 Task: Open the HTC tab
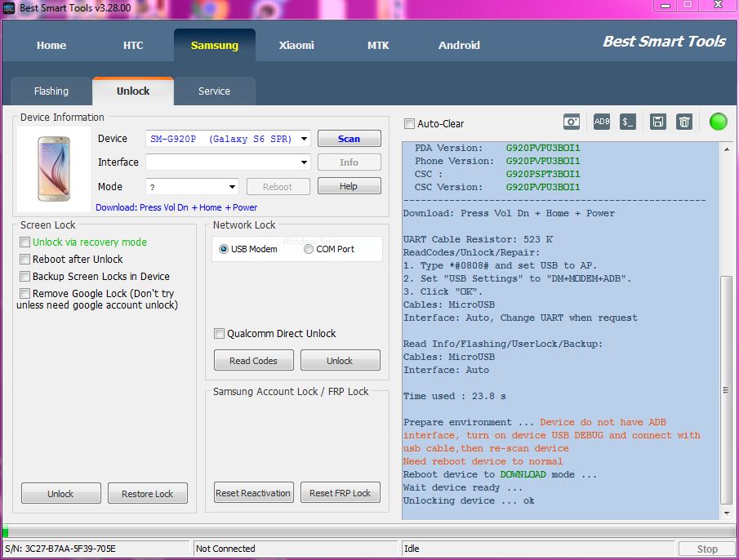[133, 45]
